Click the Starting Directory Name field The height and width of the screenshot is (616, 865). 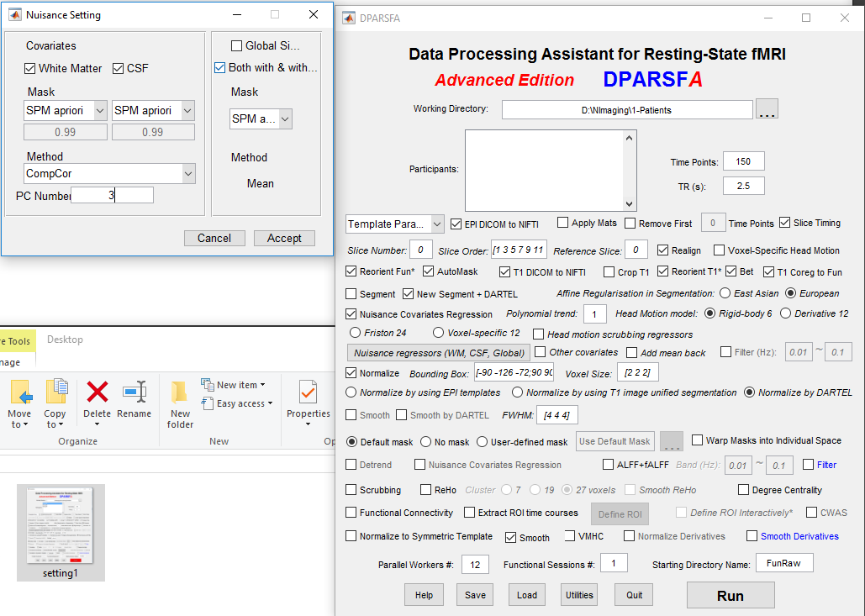click(784, 563)
